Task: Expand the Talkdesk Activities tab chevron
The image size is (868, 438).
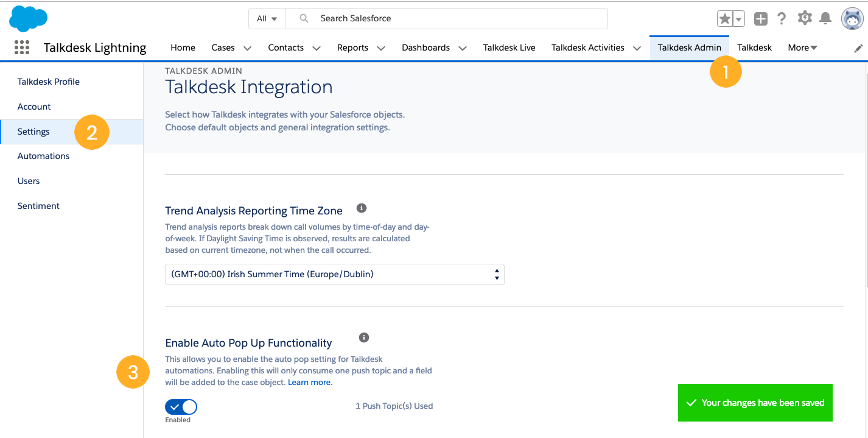Action: (637, 48)
